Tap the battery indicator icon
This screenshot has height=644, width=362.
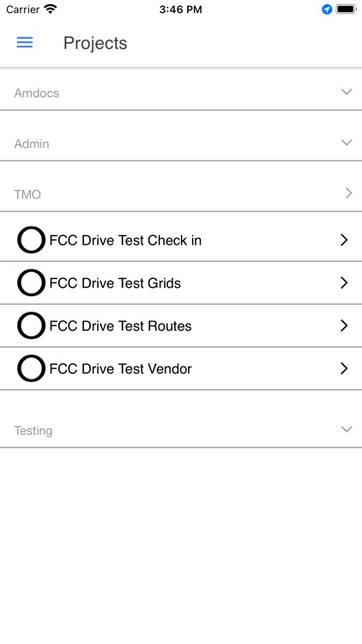pyautogui.click(x=346, y=9)
